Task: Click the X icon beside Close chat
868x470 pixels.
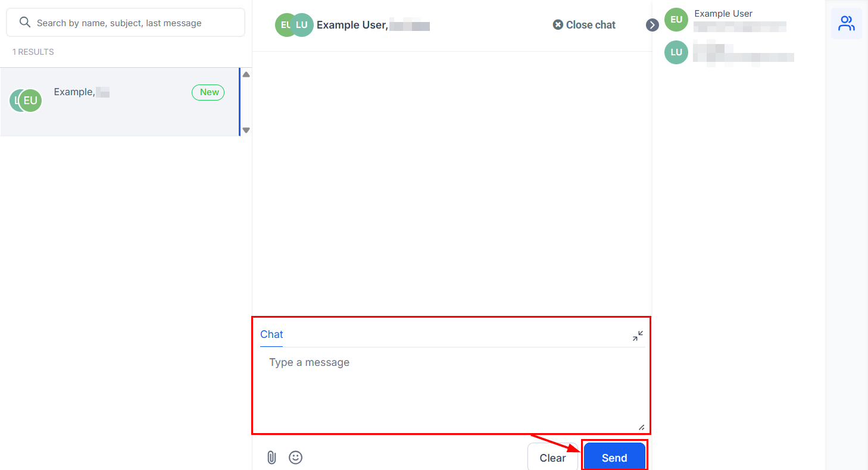Action: coord(558,25)
